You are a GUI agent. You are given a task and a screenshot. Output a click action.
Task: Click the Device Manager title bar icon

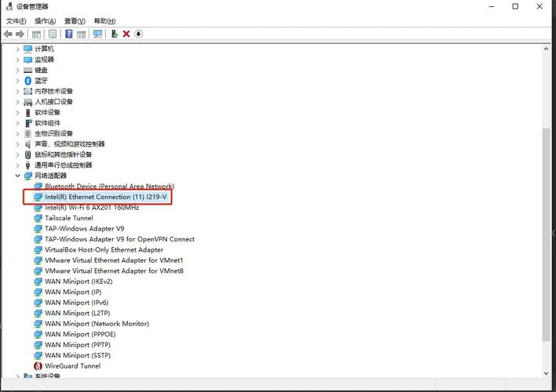pyautogui.click(x=9, y=6)
